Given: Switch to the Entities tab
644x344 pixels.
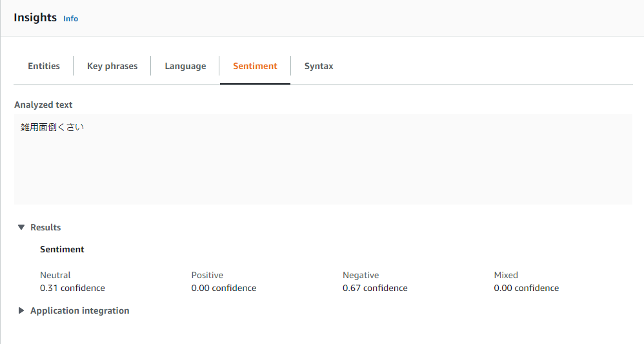Looking at the screenshot, I should [x=44, y=66].
